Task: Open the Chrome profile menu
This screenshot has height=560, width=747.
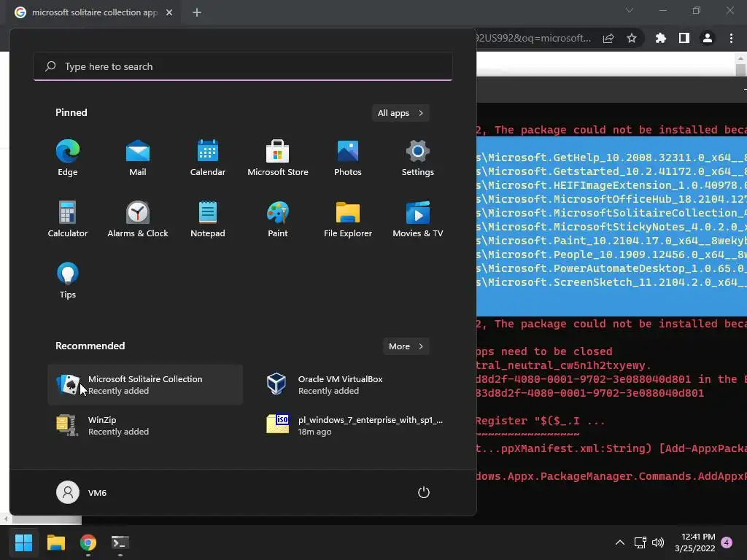Action: click(x=708, y=38)
